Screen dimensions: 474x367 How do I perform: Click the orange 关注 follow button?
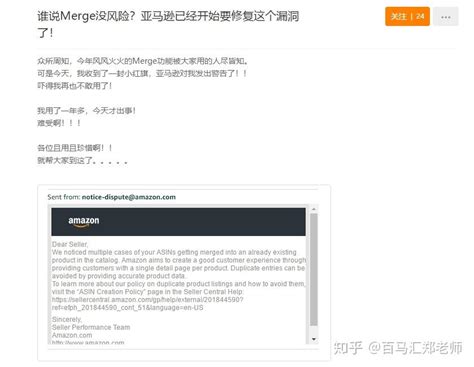(407, 16)
